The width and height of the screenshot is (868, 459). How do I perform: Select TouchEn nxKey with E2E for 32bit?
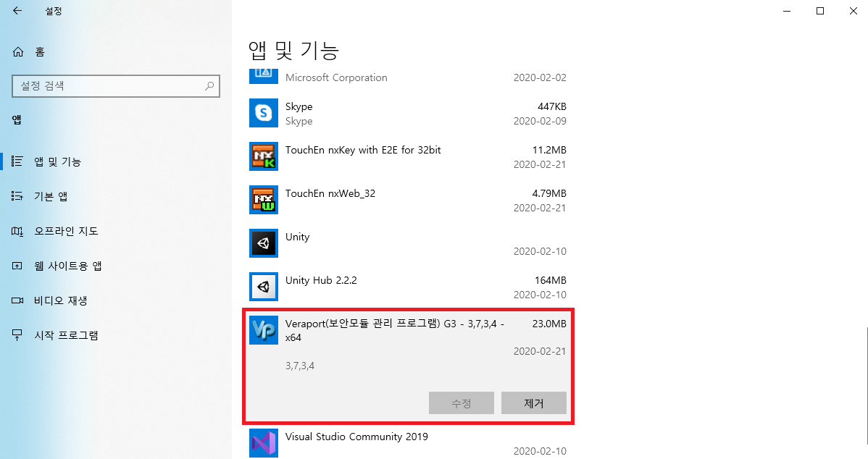[363, 150]
